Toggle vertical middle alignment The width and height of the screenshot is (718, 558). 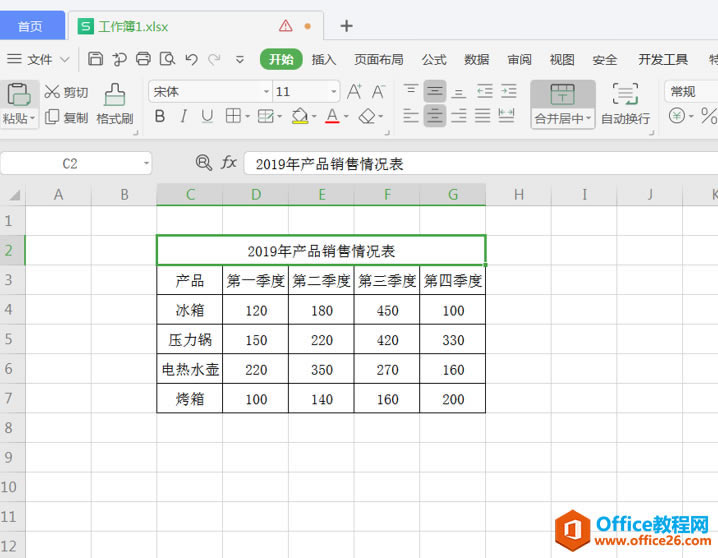[x=435, y=91]
